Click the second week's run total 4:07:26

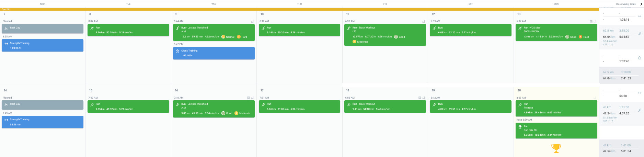tap(624, 113)
